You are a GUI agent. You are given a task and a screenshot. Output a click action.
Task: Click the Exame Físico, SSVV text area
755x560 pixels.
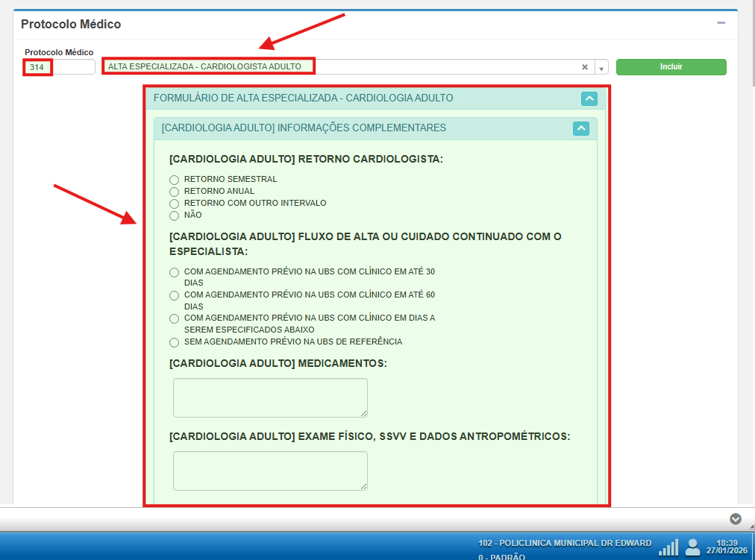(270, 471)
